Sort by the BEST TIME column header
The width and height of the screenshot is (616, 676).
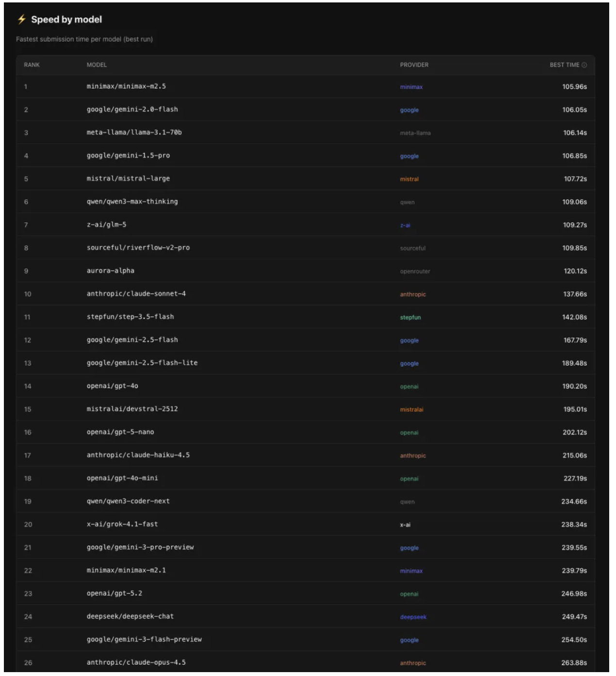pos(564,65)
